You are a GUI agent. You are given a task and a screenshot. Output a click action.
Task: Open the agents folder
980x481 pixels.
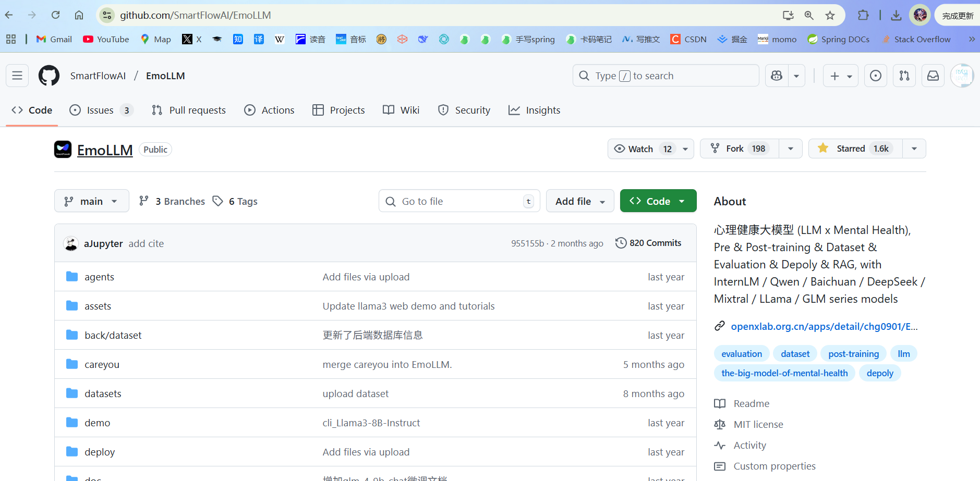pyautogui.click(x=99, y=277)
